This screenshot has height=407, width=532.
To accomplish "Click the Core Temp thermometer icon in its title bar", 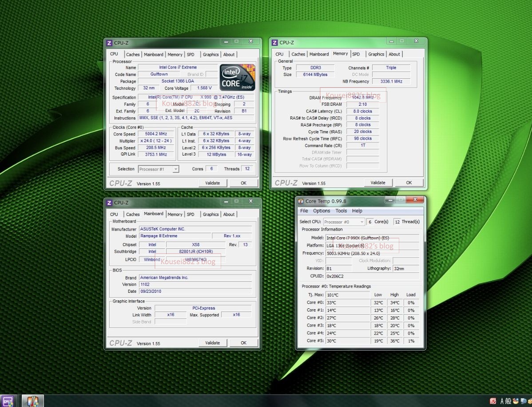I will [301, 201].
